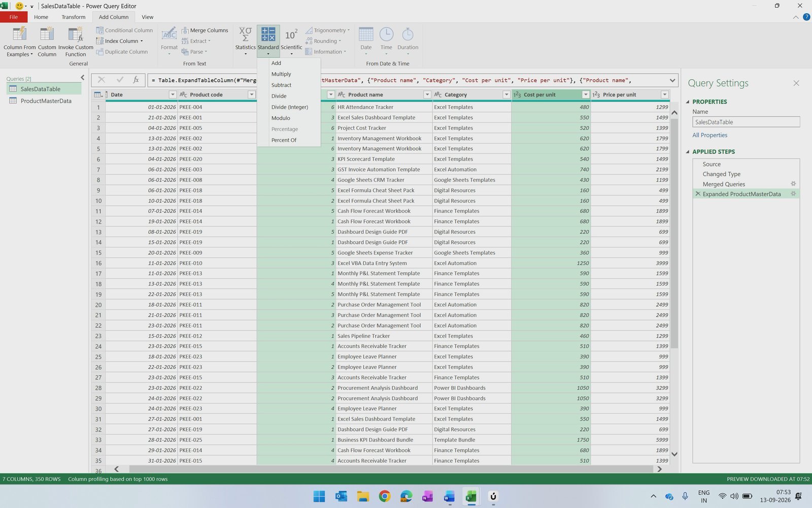Switch to View ribbon tab
Screen dimensions: 812x508
pyautogui.click(x=148, y=17)
